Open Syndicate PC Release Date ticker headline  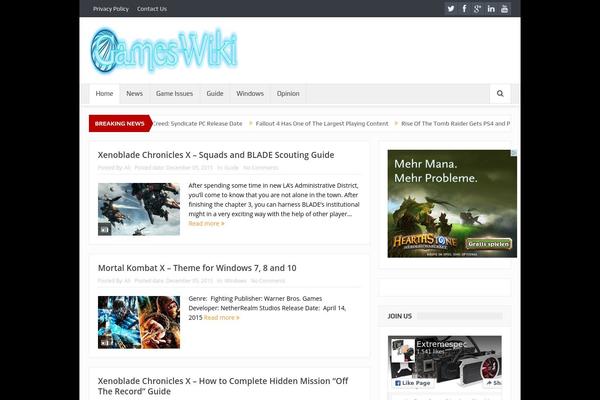pos(197,124)
